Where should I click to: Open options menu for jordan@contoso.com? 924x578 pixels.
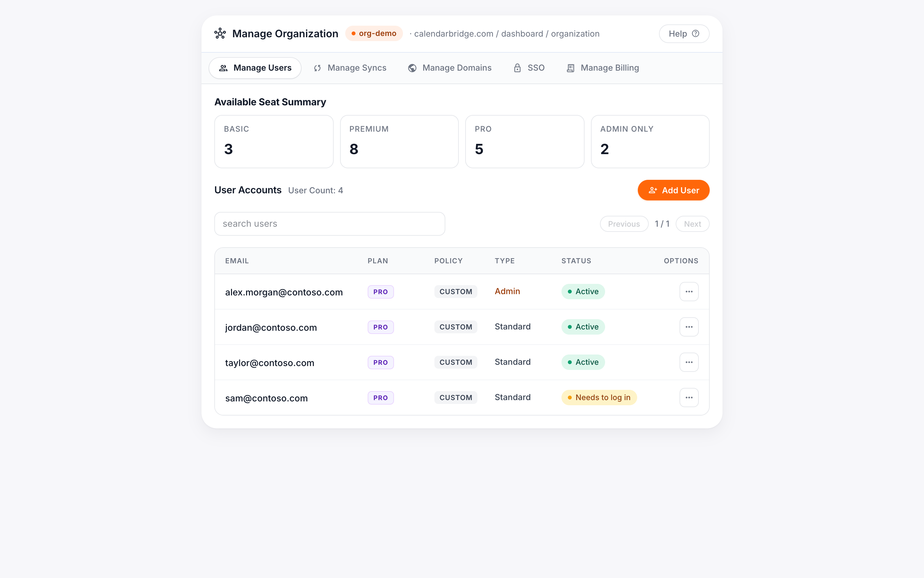pos(689,327)
